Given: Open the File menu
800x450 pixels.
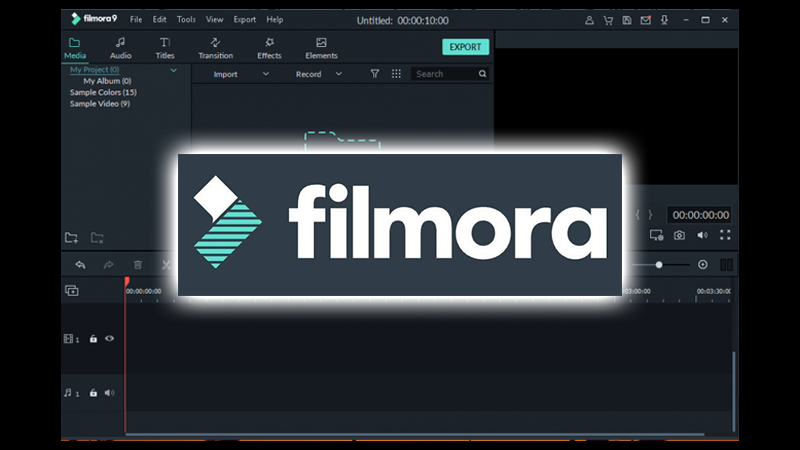Looking at the screenshot, I should coord(136,19).
